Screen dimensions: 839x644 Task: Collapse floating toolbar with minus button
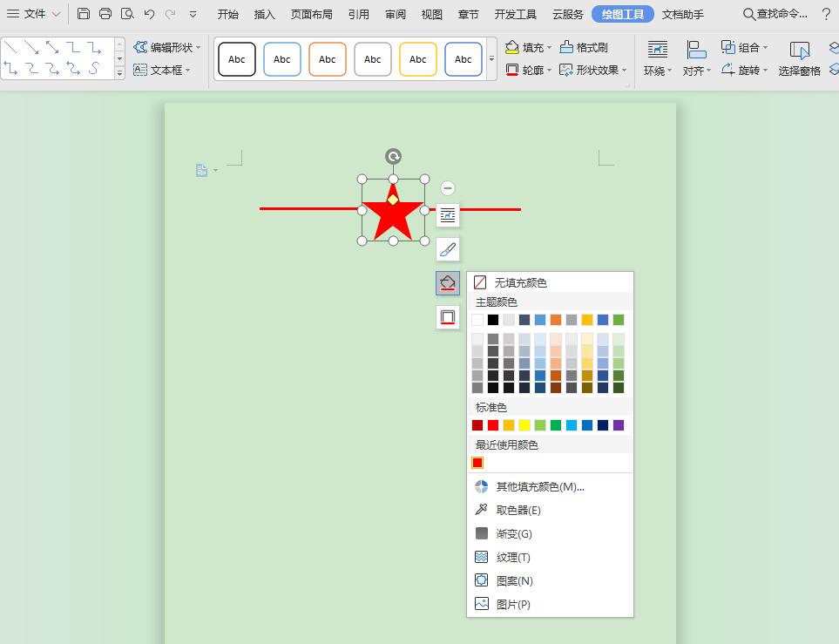coord(448,188)
